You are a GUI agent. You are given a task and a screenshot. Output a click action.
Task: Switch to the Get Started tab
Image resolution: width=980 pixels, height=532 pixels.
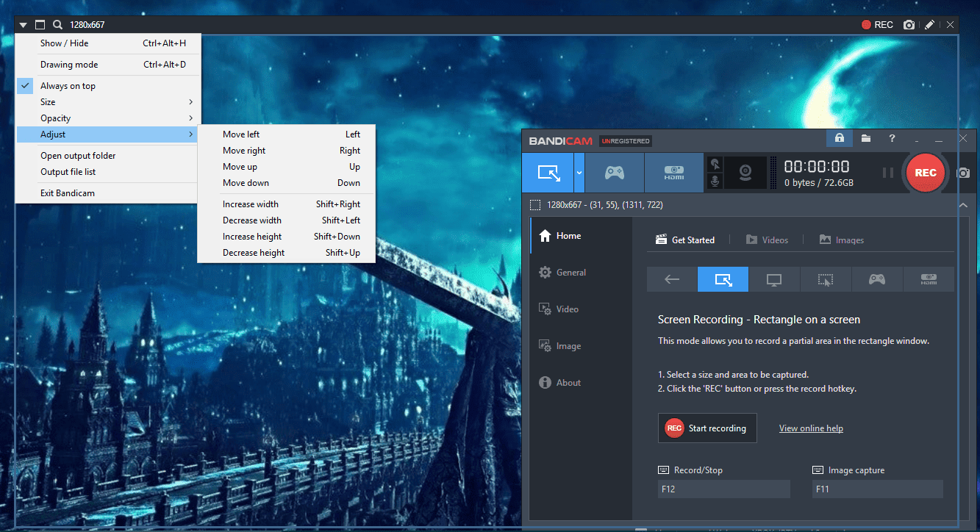(684, 240)
